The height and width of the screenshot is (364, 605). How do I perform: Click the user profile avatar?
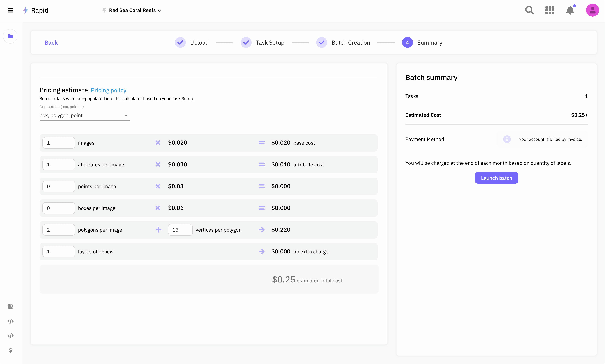[592, 10]
